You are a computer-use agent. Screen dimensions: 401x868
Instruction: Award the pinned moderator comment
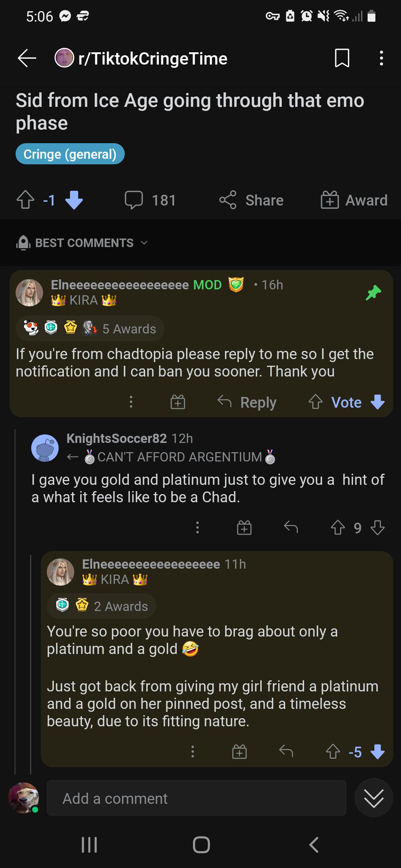(x=177, y=402)
